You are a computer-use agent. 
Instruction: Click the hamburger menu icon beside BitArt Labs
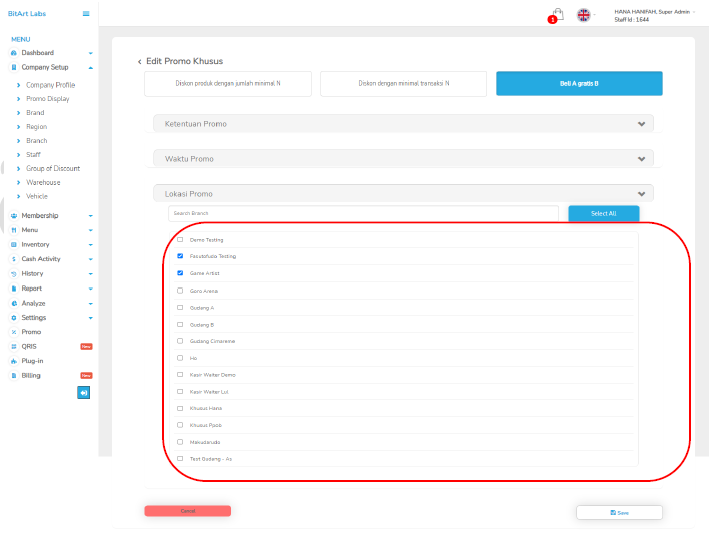[x=85, y=13]
